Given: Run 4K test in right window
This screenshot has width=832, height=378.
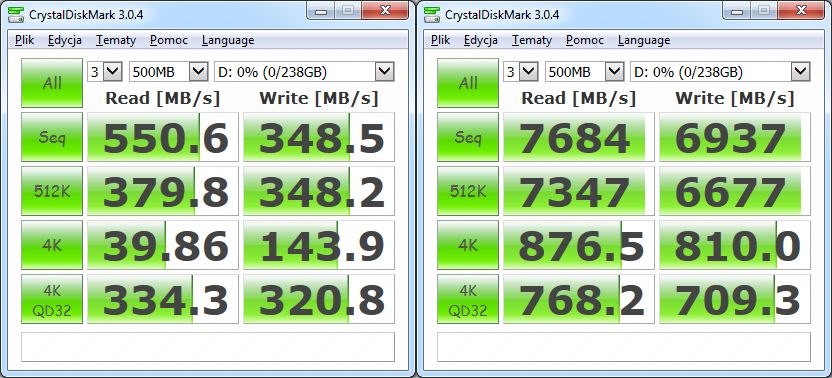Looking at the screenshot, I should pos(468,245).
